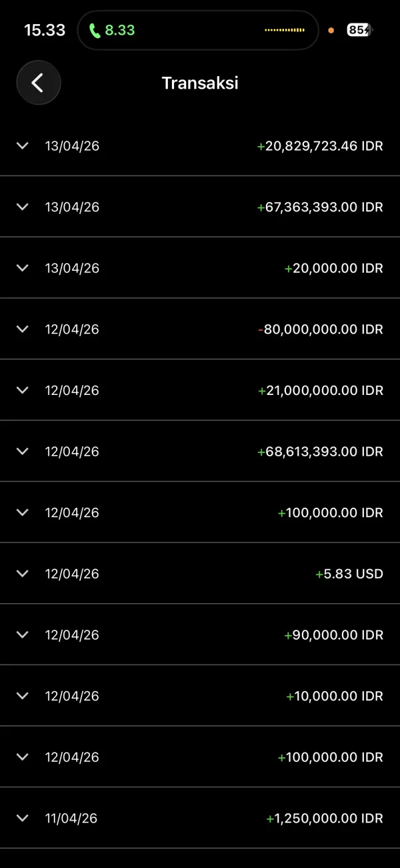The width and height of the screenshot is (400, 868).
Task: Expand the +10,000.00 IDR transaction
Action: tap(23, 696)
